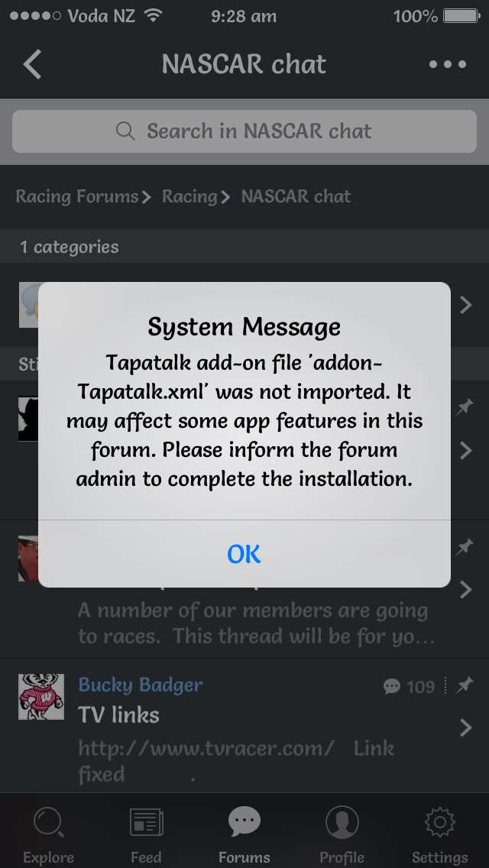Tap the Search in NASCAR chat field
The height and width of the screenshot is (868, 489).
[x=244, y=131]
